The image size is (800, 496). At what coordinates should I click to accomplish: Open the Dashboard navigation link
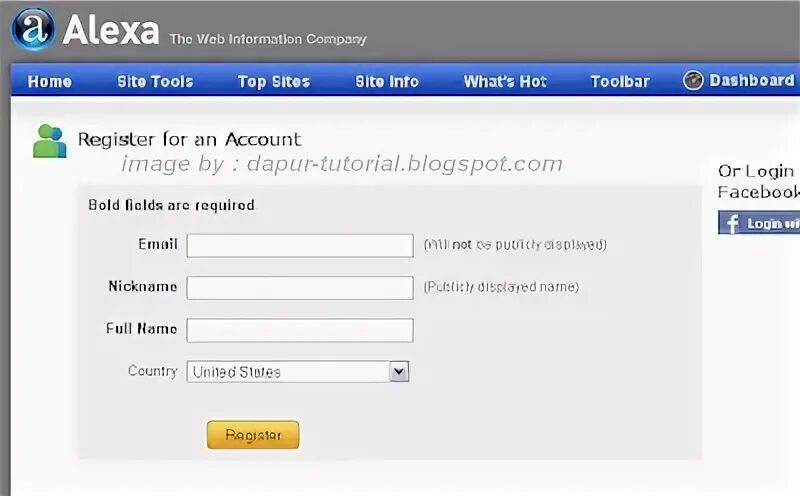coord(752,81)
